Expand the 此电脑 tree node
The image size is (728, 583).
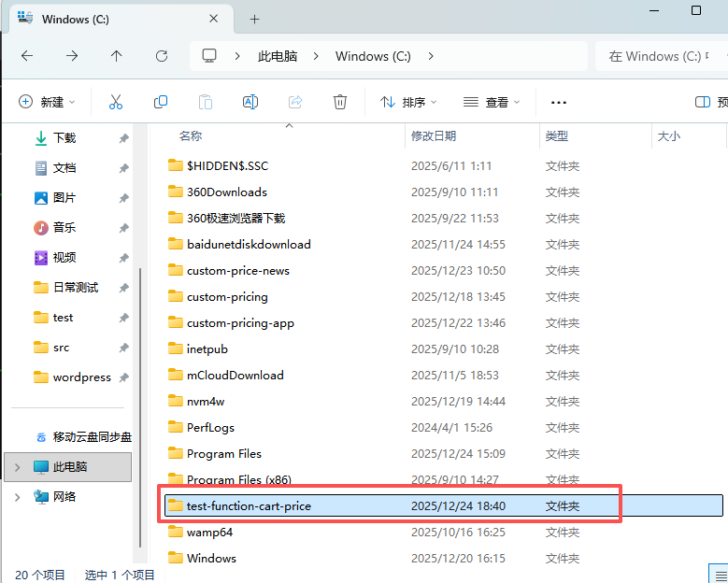(17, 467)
